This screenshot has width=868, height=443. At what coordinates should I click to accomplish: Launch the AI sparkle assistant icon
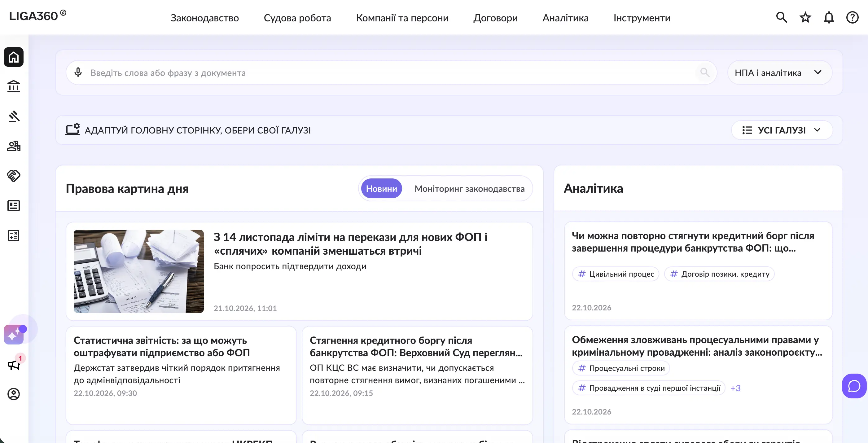[x=14, y=335]
